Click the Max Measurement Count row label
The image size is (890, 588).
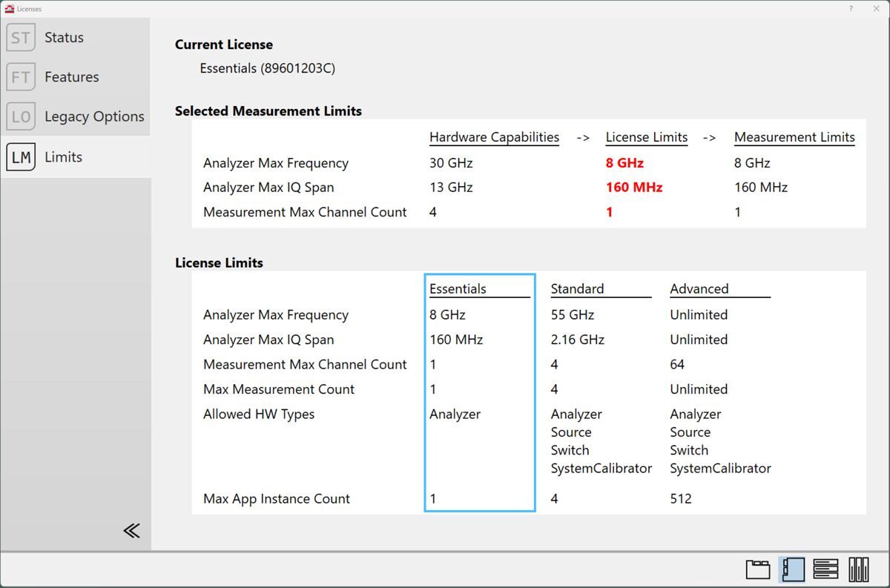click(279, 389)
